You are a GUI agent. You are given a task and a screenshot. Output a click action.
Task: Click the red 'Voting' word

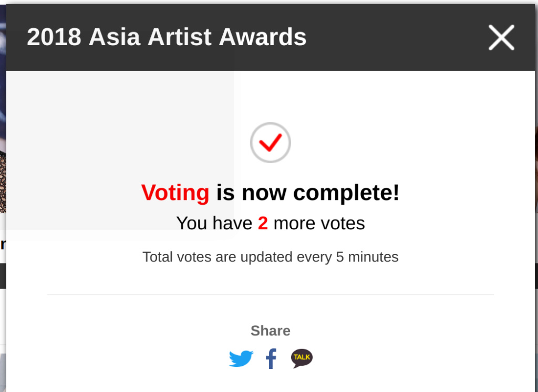point(175,193)
